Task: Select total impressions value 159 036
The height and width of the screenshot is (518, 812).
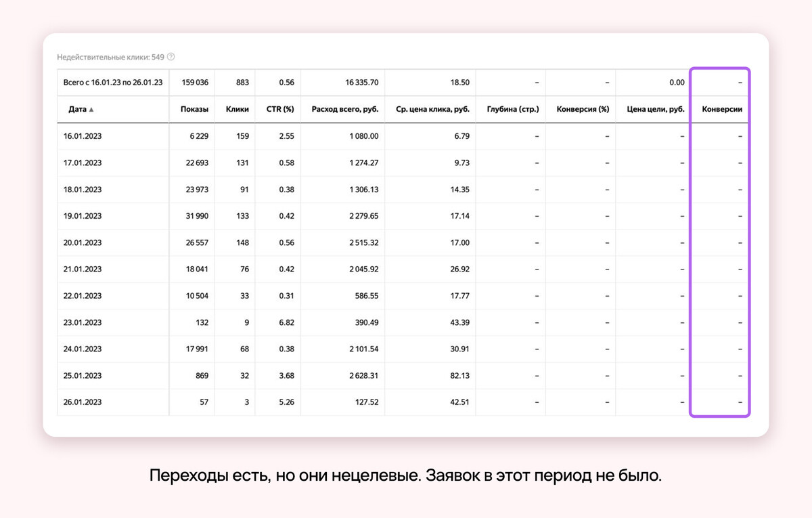Action: [x=195, y=83]
